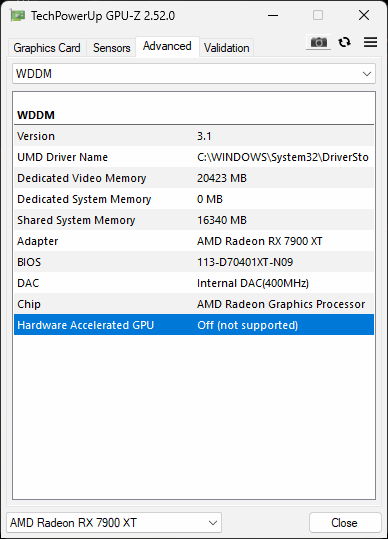This screenshot has height=539, width=388.
Task: Select the Dedicated Video Memory row
Action: [x=194, y=178]
